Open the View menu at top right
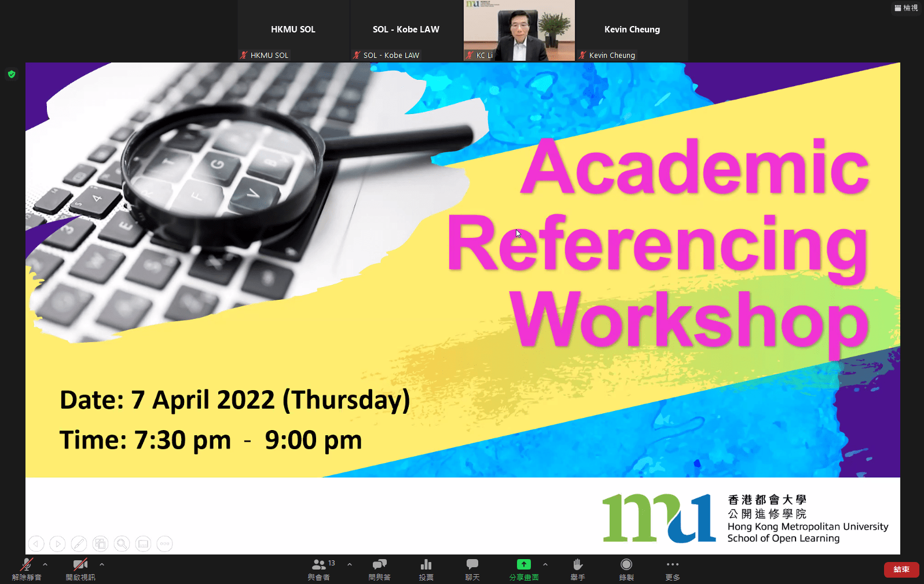 (x=906, y=8)
